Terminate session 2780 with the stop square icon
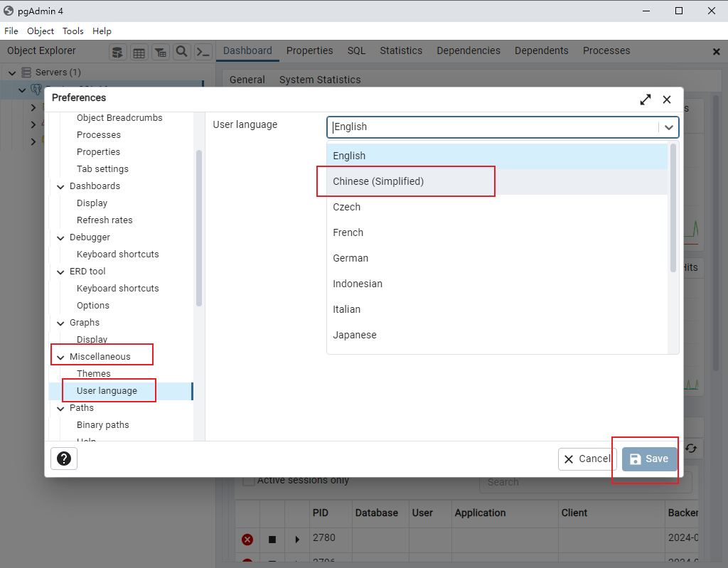Image resolution: width=728 pixels, height=568 pixels. (x=272, y=540)
